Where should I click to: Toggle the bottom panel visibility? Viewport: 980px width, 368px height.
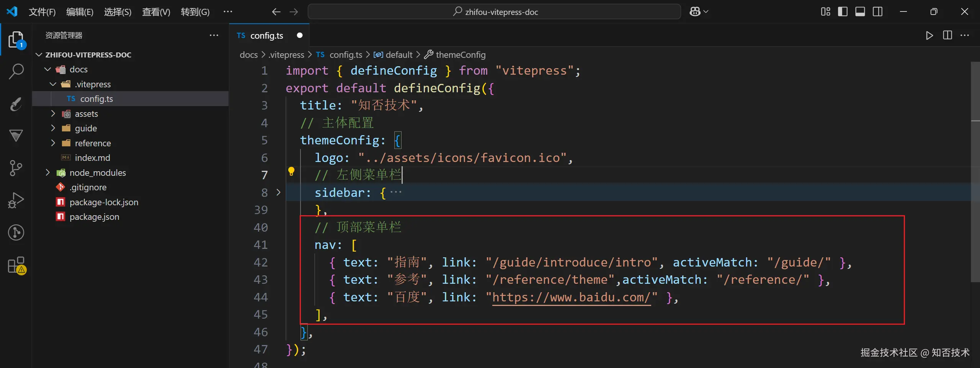pyautogui.click(x=860, y=12)
